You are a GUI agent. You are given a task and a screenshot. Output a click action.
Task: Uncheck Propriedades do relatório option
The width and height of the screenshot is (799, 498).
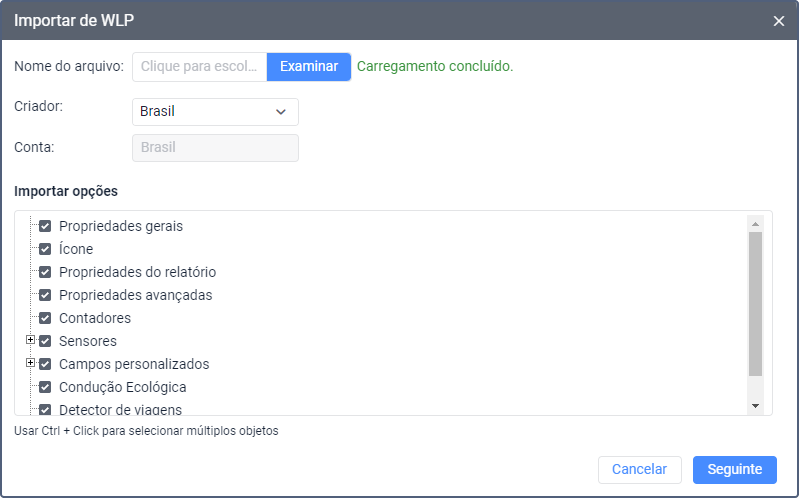45,272
